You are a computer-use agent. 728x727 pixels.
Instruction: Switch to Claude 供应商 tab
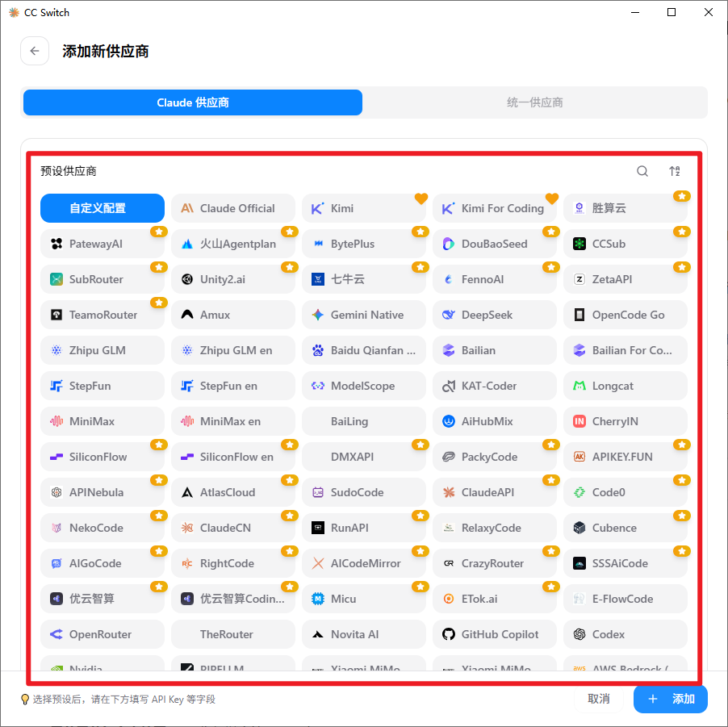193,102
